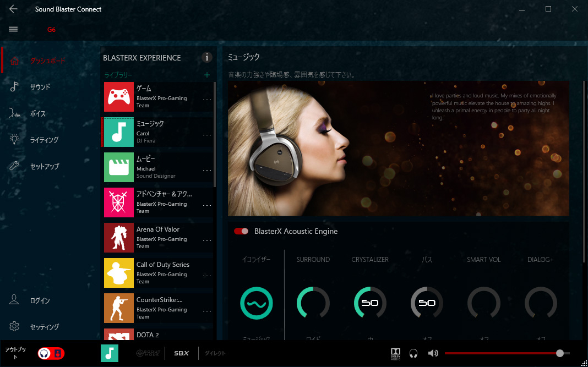Go back with the arrow icon
588x367 pixels.
tap(13, 9)
